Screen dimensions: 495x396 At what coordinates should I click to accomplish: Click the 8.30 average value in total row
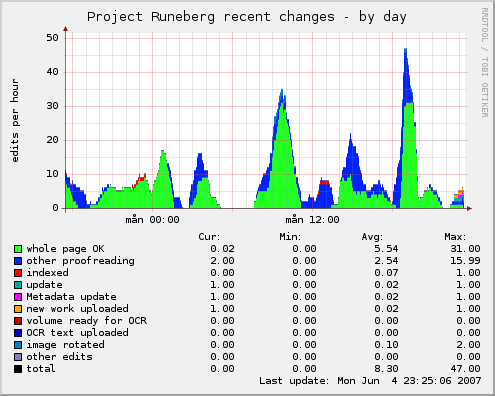(x=386, y=369)
